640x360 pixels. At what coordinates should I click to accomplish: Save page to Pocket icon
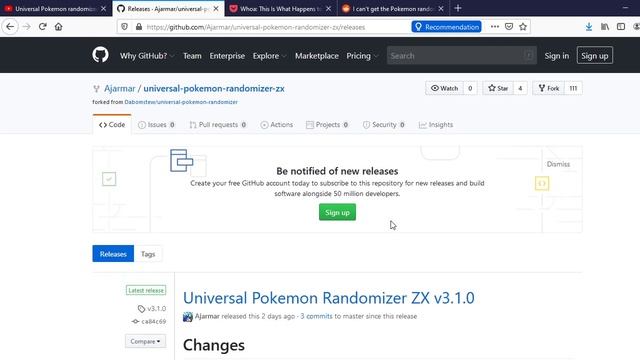509,27
